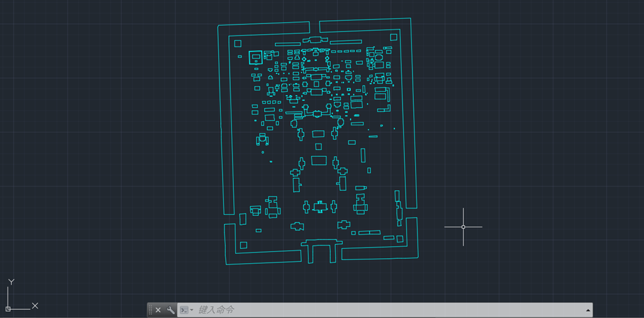Click the command line drag grip handle
This screenshot has width=644, height=318.
[150, 310]
